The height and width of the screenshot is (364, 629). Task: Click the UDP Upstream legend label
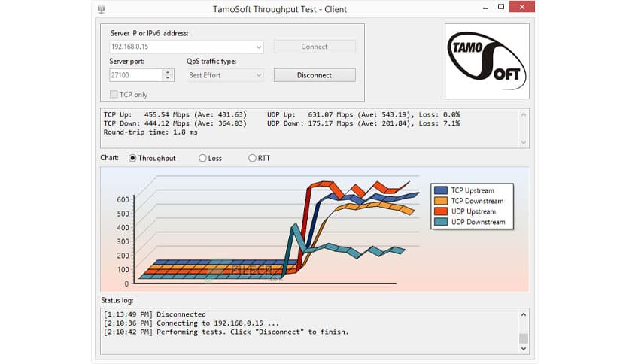[x=473, y=211]
